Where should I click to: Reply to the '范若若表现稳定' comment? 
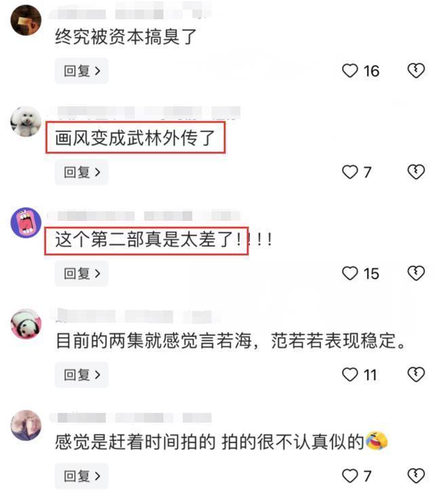point(81,375)
